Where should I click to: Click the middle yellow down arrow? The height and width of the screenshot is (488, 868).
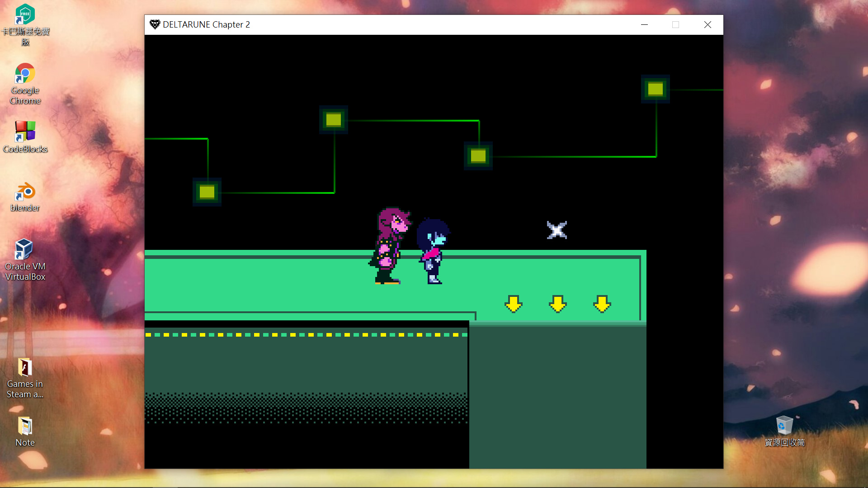click(x=558, y=304)
